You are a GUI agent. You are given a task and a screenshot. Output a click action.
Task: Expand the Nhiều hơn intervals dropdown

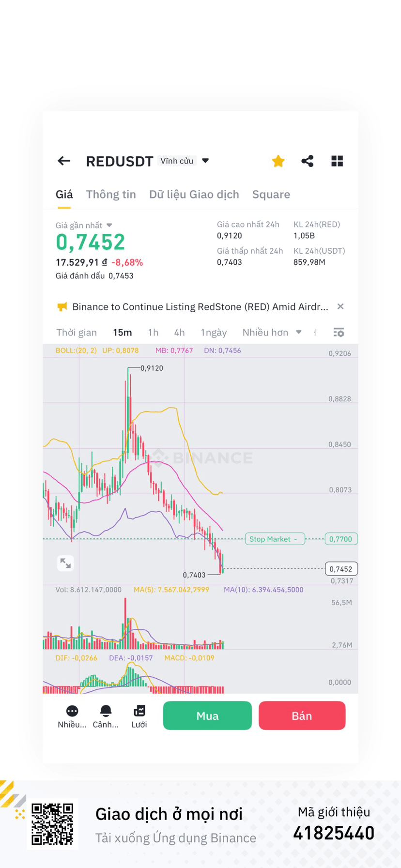272,332
